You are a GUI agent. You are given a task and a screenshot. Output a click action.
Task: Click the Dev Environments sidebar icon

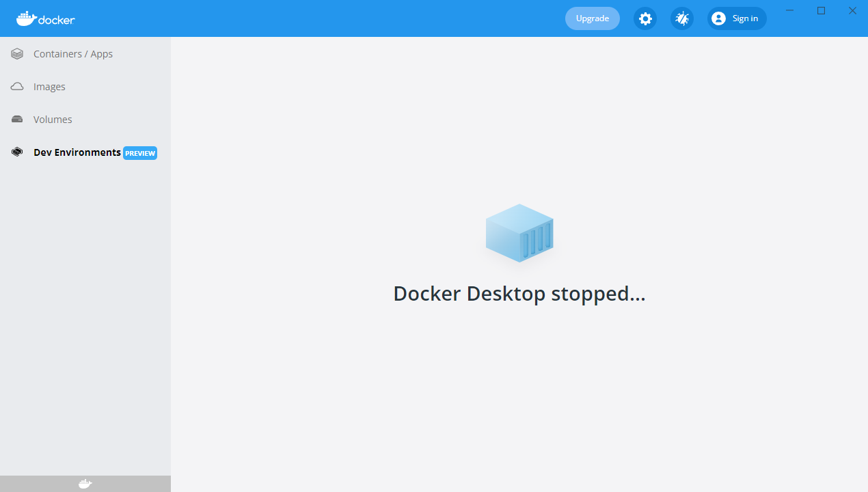[17, 152]
